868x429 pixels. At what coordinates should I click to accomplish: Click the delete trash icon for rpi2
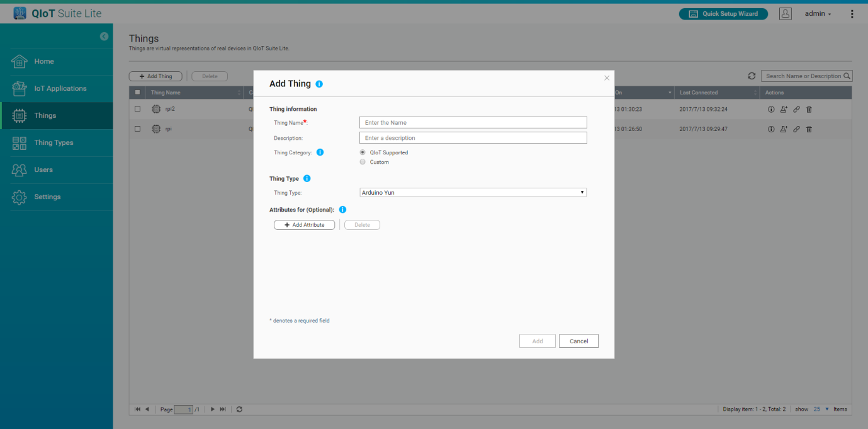(x=809, y=110)
